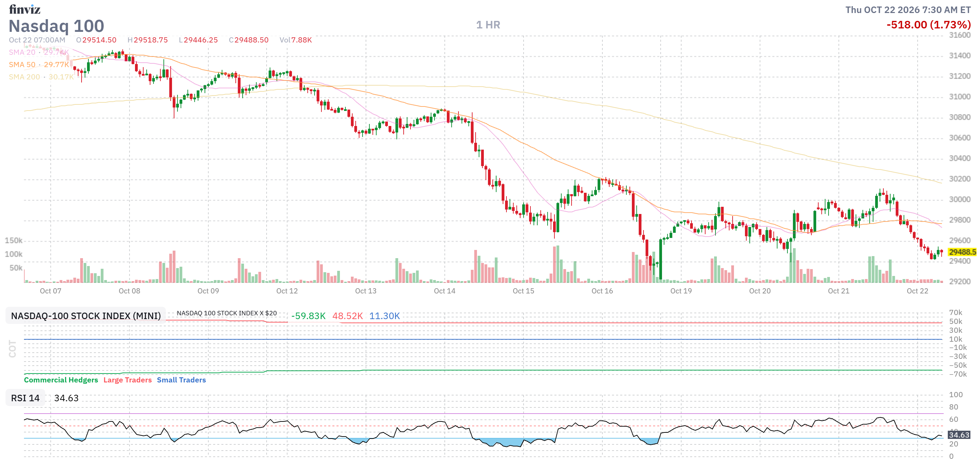The image size is (980, 467).
Task: Click the highlighted current price tag 29488.5
Action: (x=962, y=252)
